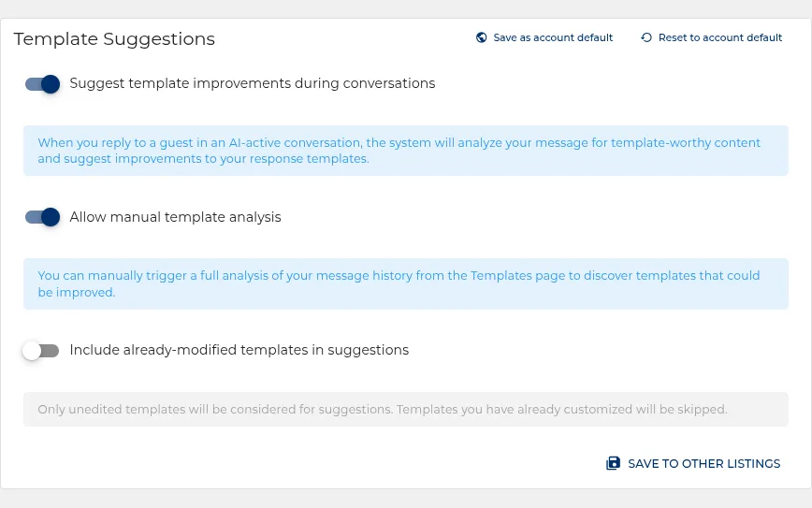Click Reset to account default link
812x508 pixels.
tap(719, 37)
